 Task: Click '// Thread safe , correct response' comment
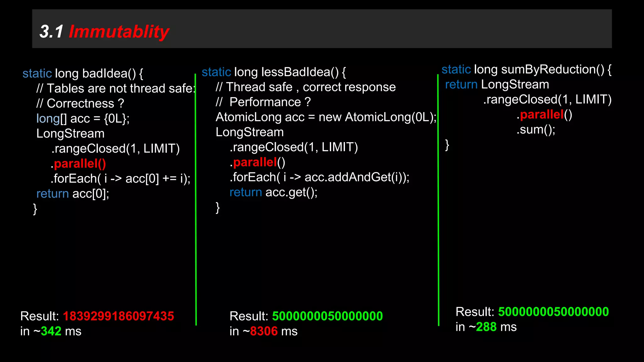point(306,87)
